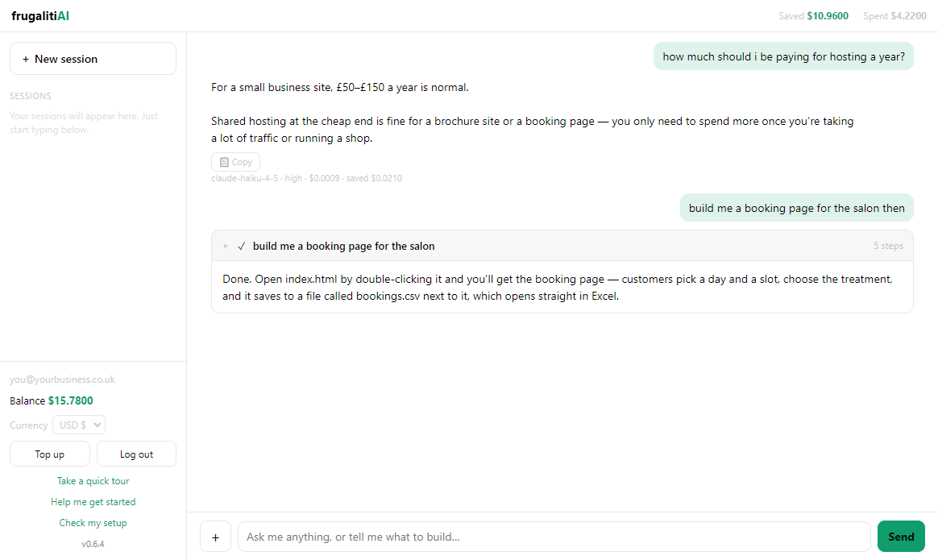Click the plus attachment icon beside input
Image resolution: width=938 pixels, height=560 pixels.
(x=215, y=537)
